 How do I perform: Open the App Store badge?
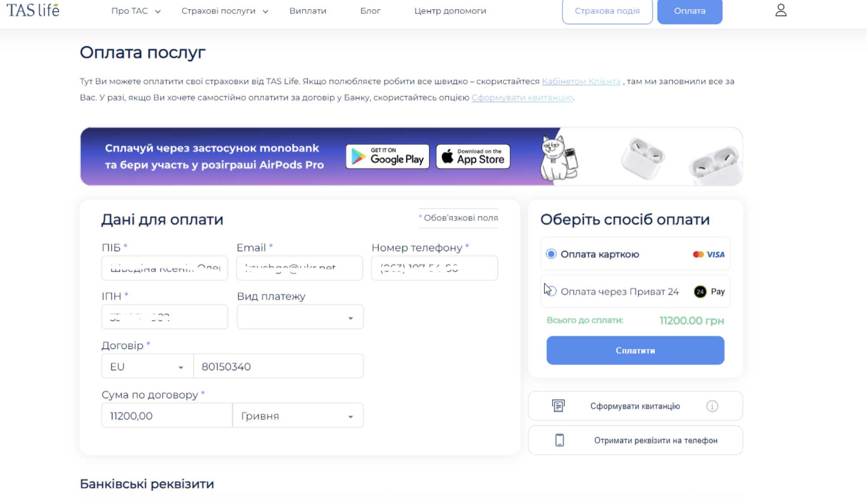click(473, 156)
